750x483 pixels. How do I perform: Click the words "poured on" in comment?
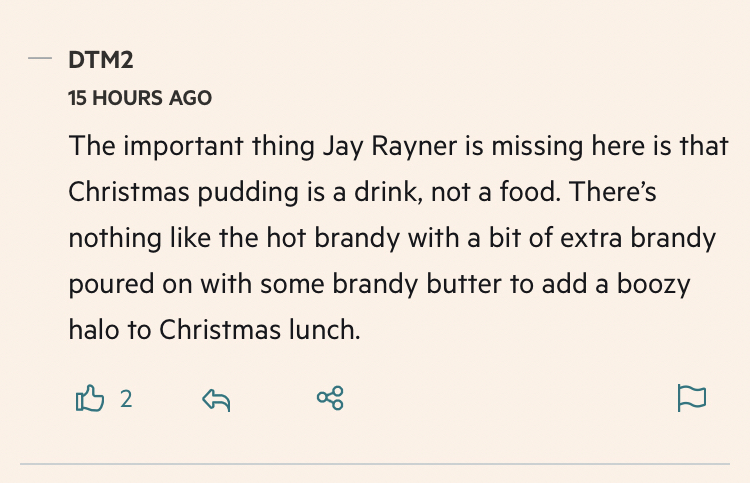133,283
